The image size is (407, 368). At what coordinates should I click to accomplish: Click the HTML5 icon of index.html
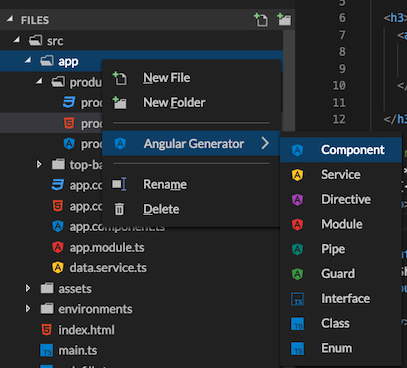[47, 330]
